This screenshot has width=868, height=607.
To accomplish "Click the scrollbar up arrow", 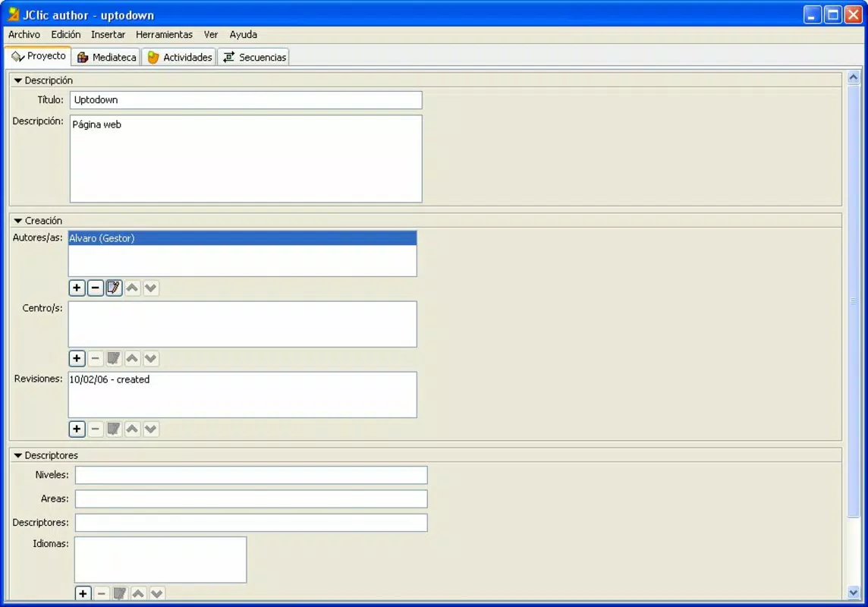I will tap(853, 78).
